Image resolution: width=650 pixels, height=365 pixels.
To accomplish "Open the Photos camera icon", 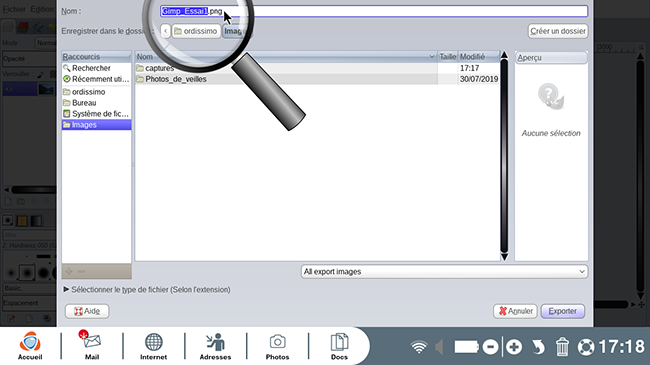I will 277,346.
